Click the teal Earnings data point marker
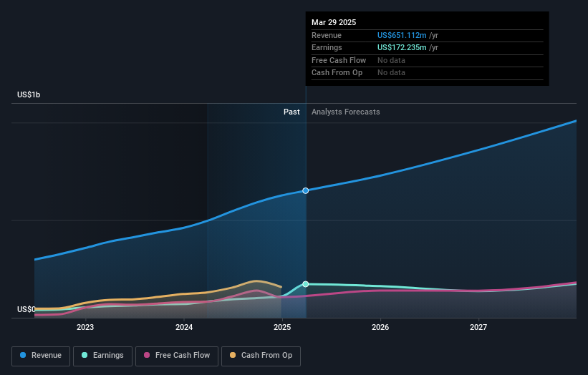588x375 pixels. (x=306, y=284)
